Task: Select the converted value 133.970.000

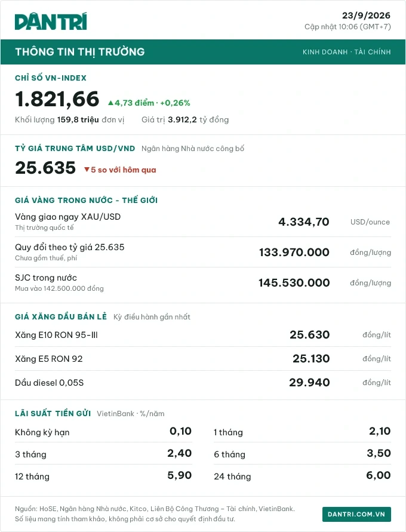Action: click(x=294, y=253)
